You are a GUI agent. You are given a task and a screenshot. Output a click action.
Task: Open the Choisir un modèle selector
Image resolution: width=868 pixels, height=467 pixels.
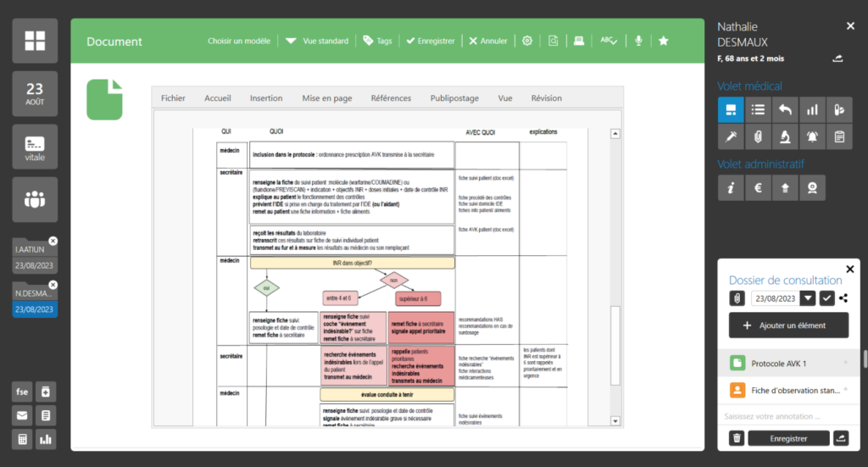click(239, 41)
